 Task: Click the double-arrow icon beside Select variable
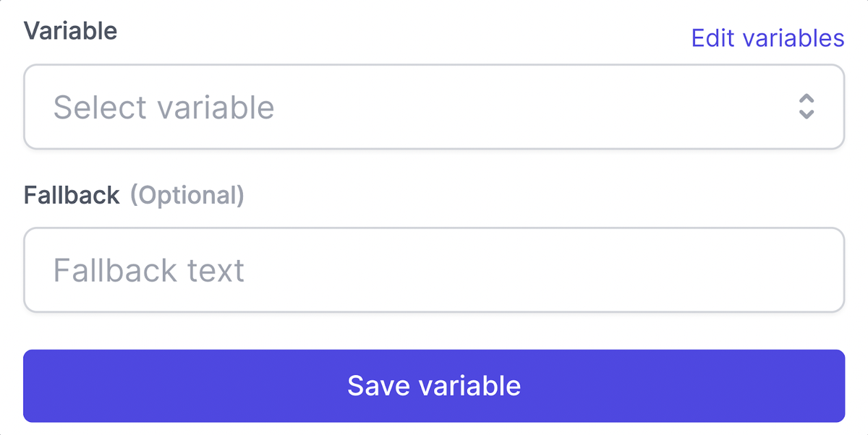(807, 107)
